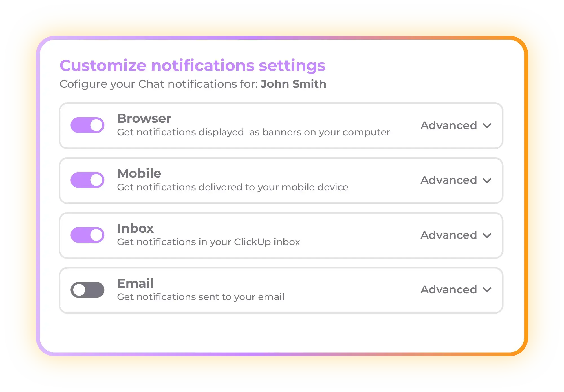Enable the Email notifications toggle
The image size is (564, 392).
pyautogui.click(x=87, y=290)
